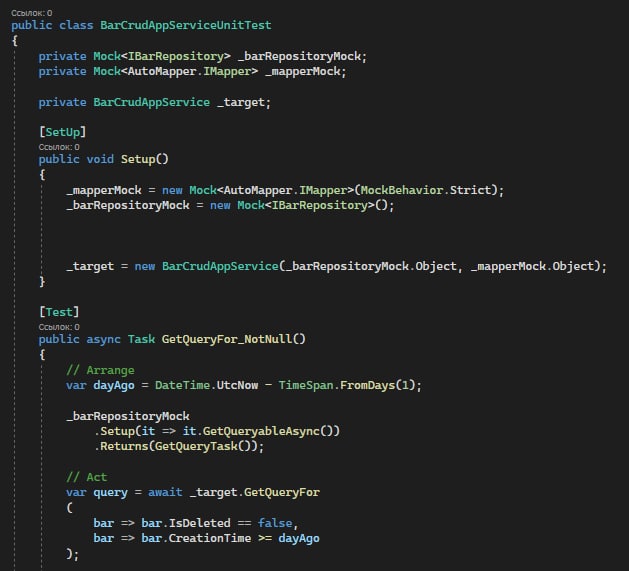Click the references link above Setup method
Screen dimensions: 629x571
click(59, 147)
